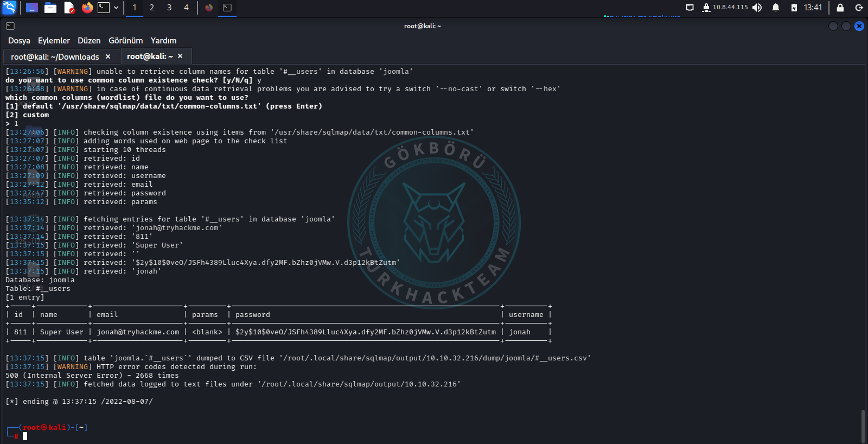This screenshot has width=868, height=444.
Task: Click the '[2] custom' option line
Action: pyautogui.click(x=27, y=115)
